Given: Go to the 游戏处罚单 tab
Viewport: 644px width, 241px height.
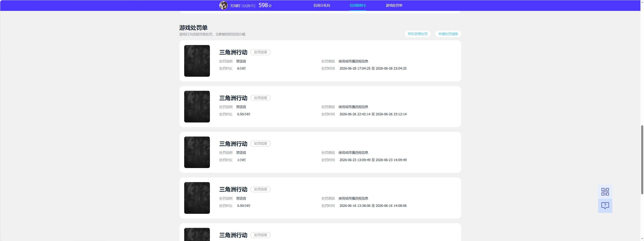Looking at the screenshot, I should coord(394,5).
